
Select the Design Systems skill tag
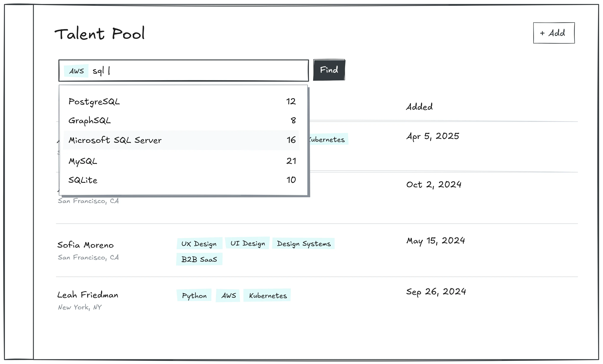point(303,244)
